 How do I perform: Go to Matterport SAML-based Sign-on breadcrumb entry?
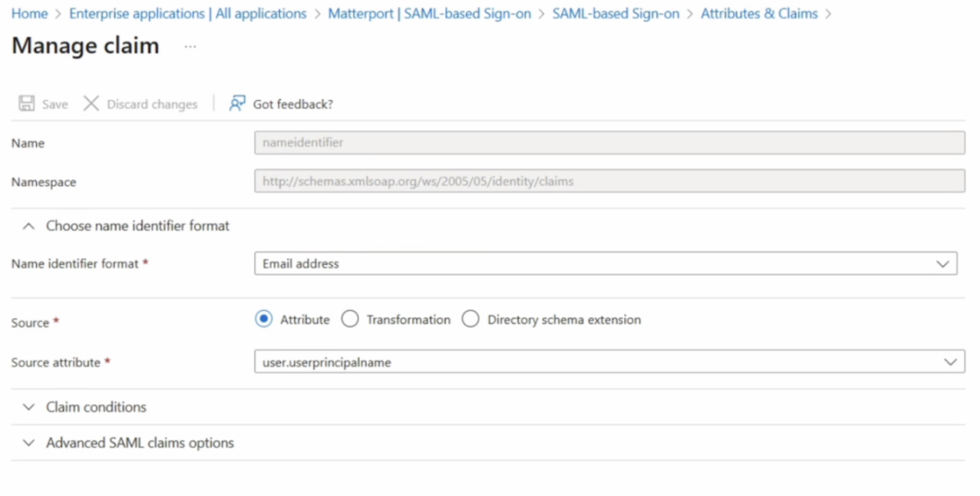(429, 13)
